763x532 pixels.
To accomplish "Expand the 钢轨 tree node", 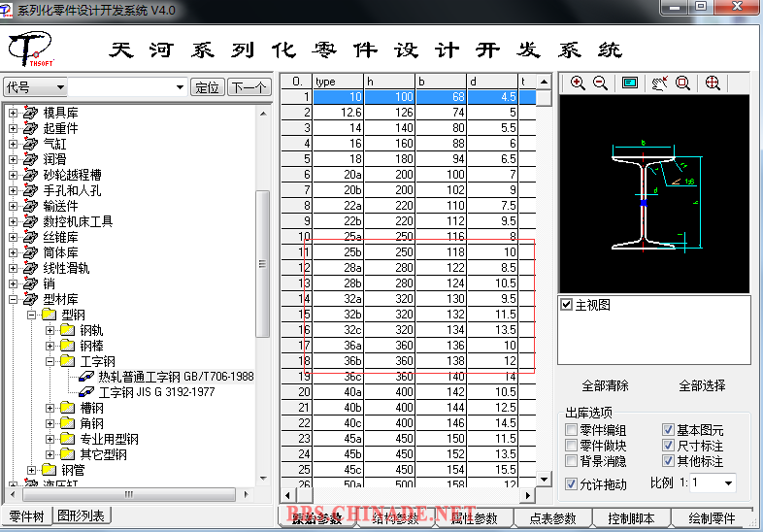I will [x=50, y=330].
